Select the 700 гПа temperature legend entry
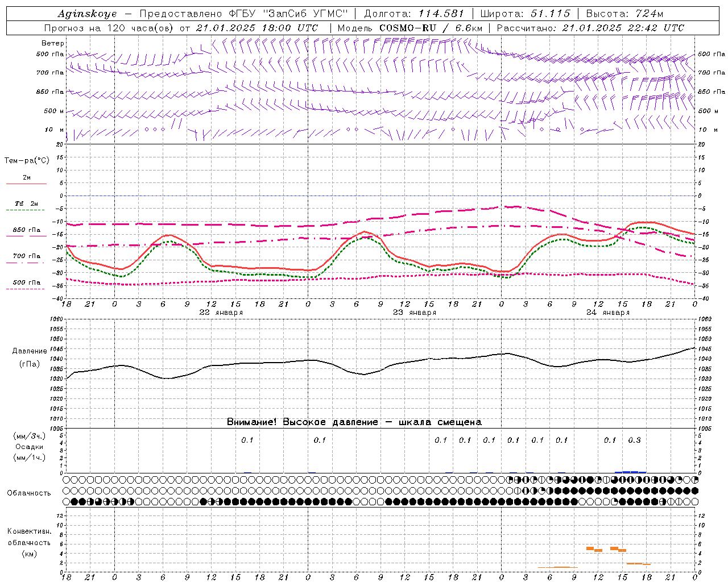 point(26,258)
